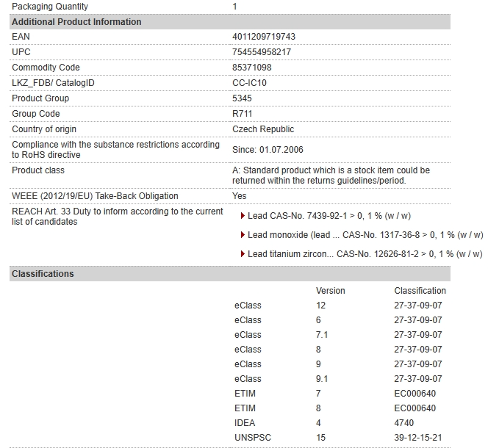Click the REACH Art. 33 Duty label
Screen dimensions: 488x448
pyautogui.click(x=118, y=217)
